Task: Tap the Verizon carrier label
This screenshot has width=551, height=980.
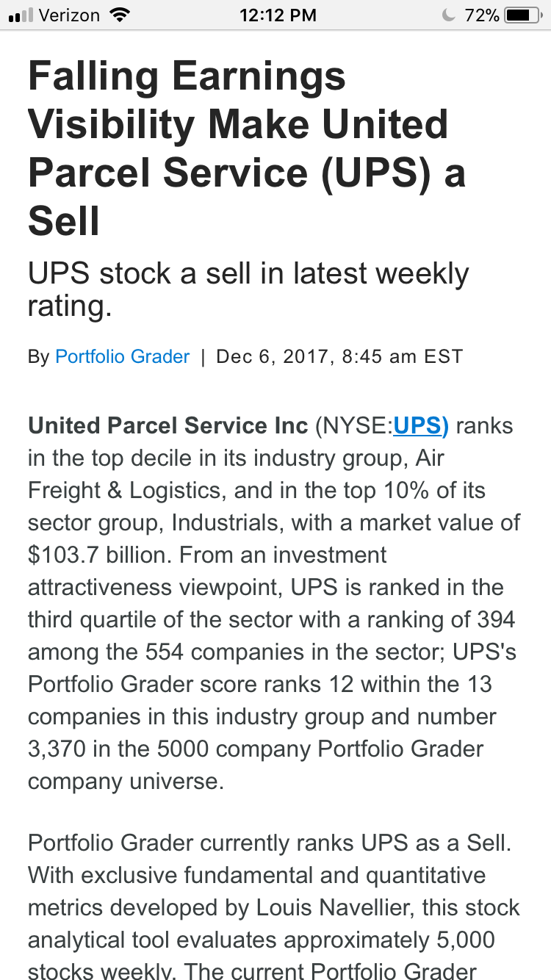Action: click(69, 15)
